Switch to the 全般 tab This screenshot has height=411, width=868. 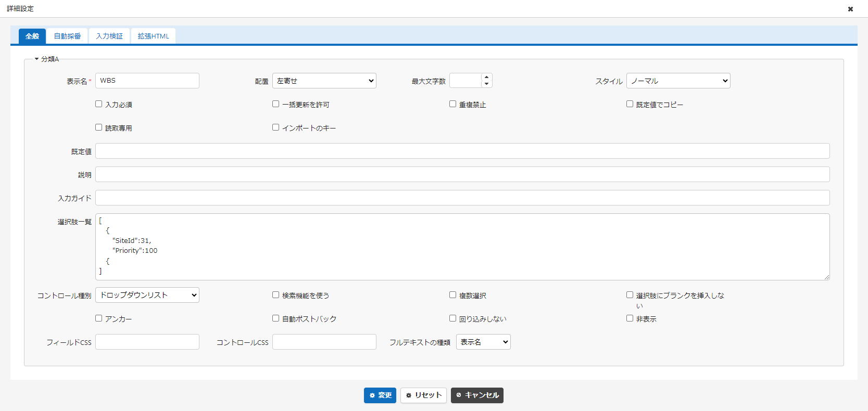coord(32,36)
